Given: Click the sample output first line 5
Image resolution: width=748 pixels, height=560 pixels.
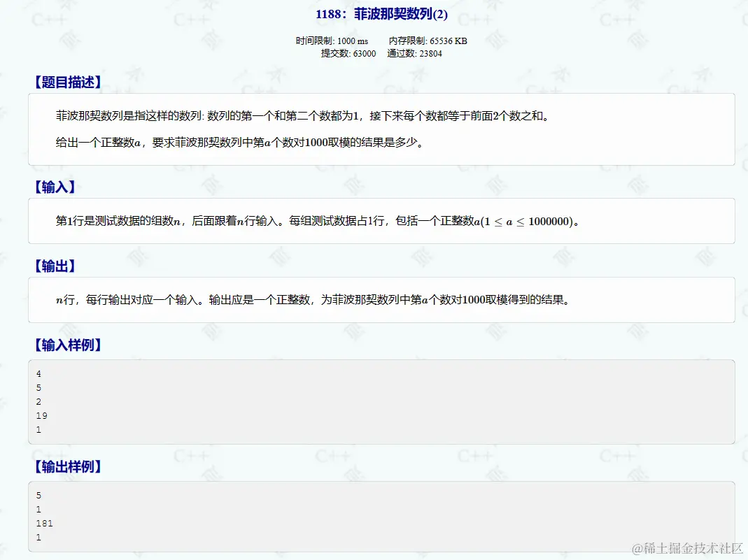Looking at the screenshot, I should (38, 496).
